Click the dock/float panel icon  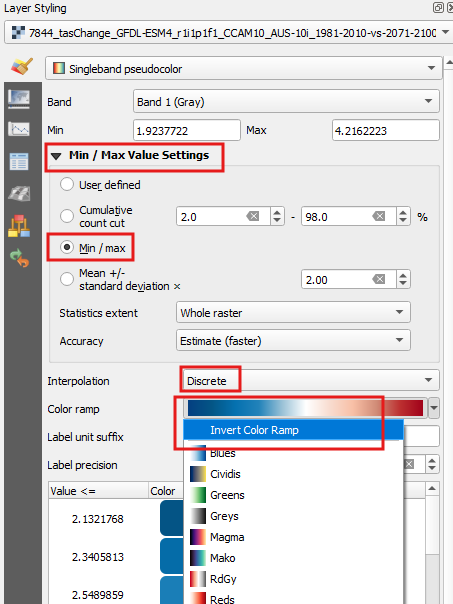(x=438, y=8)
